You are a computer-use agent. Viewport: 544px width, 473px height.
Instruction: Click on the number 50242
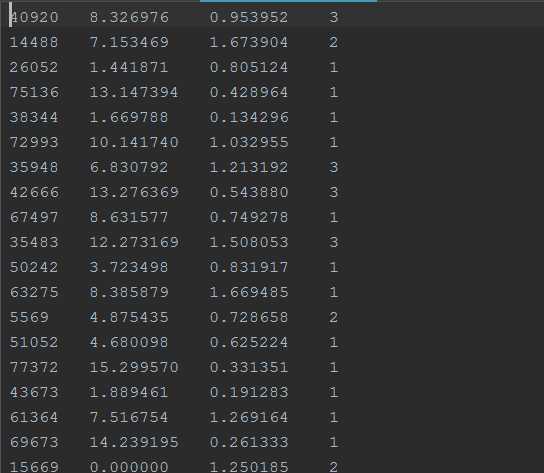(34, 267)
